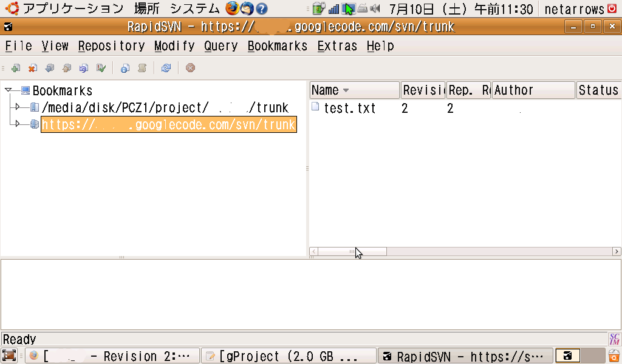
Task: Click the battery power indicator icon
Action: pos(318,8)
